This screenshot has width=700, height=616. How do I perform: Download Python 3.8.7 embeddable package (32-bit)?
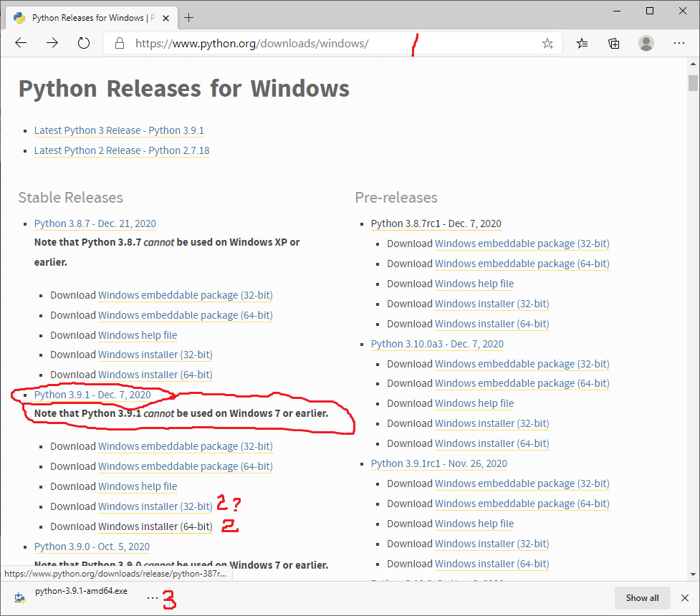pyautogui.click(x=186, y=295)
